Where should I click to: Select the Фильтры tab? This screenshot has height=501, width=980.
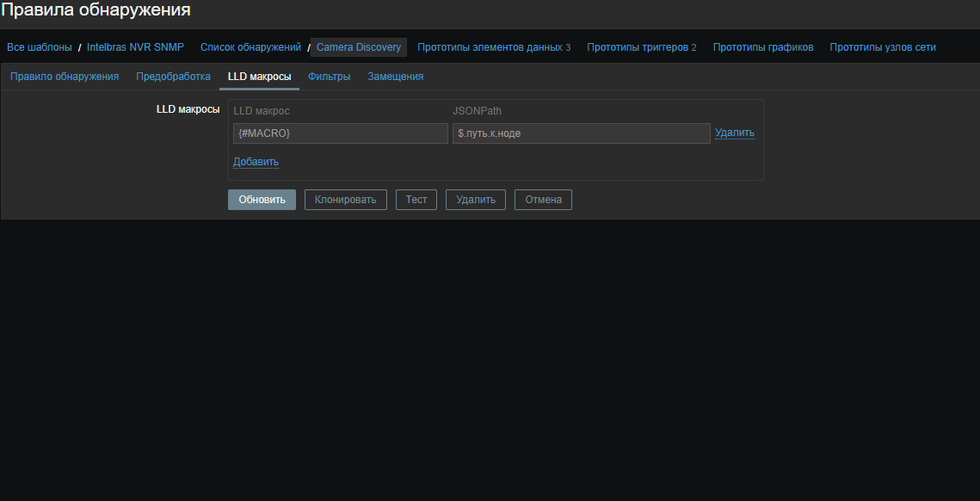click(x=329, y=77)
